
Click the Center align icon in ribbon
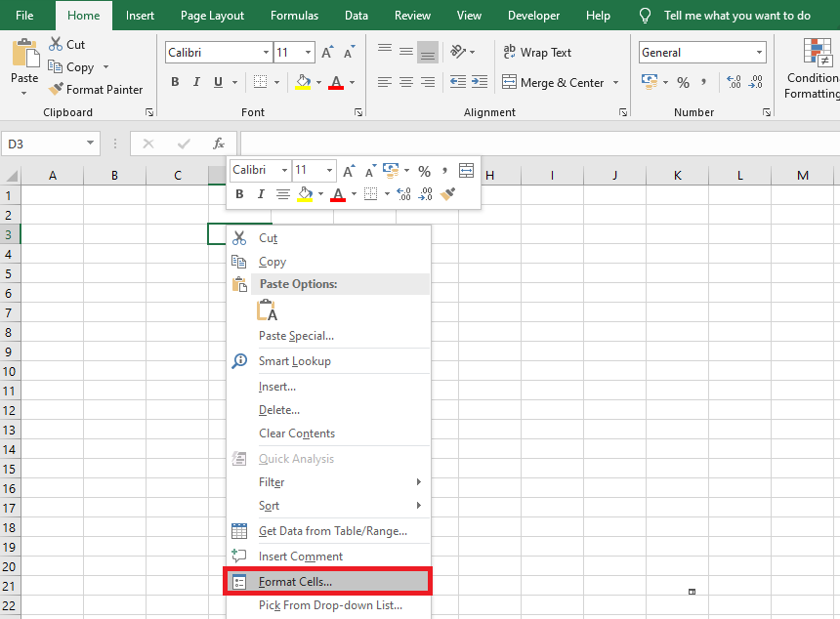(x=406, y=83)
